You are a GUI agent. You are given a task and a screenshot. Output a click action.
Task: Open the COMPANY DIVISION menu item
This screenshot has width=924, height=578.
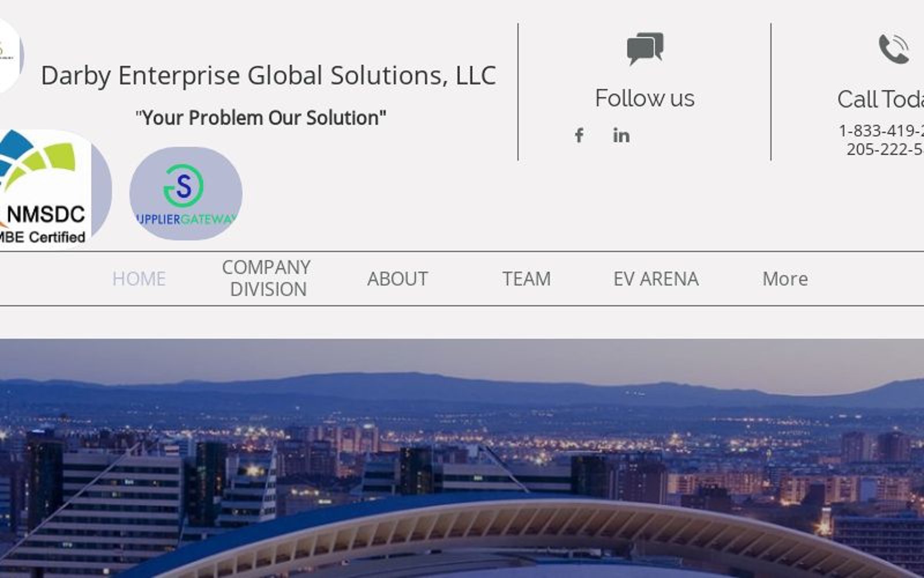(267, 279)
